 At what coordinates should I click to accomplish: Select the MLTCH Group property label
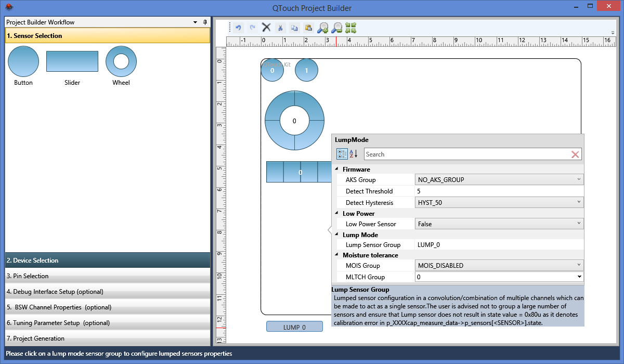(x=365, y=277)
